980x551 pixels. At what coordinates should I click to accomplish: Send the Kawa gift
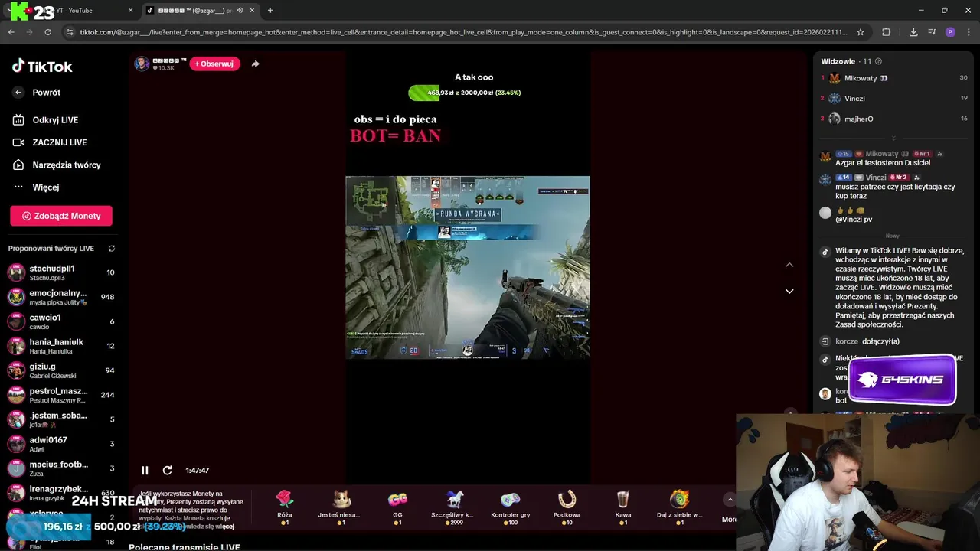click(623, 507)
